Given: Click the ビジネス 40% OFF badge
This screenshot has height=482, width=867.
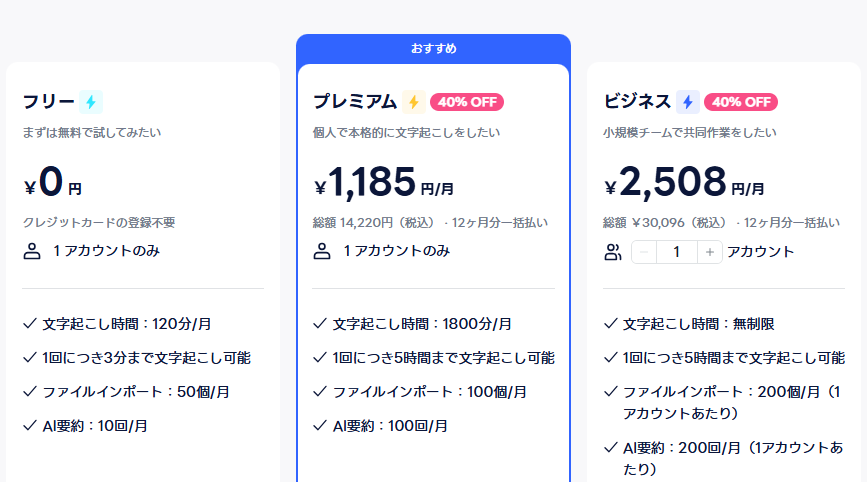Looking at the screenshot, I should [741, 102].
